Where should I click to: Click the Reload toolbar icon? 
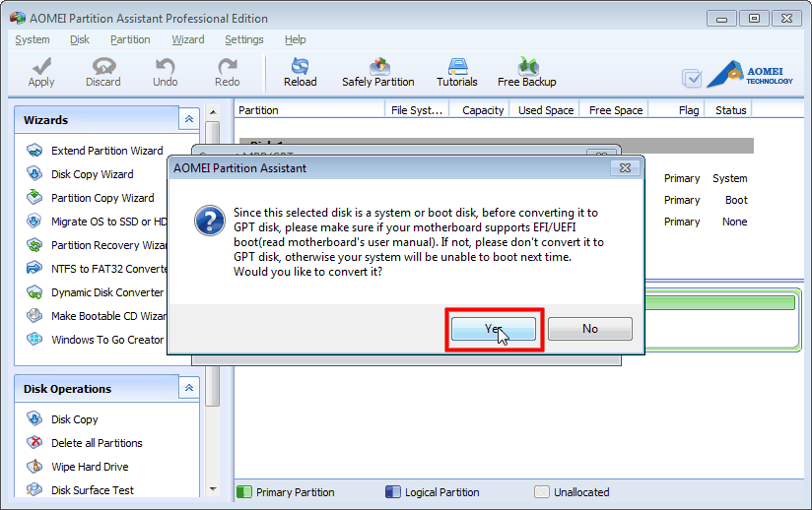pyautogui.click(x=301, y=73)
